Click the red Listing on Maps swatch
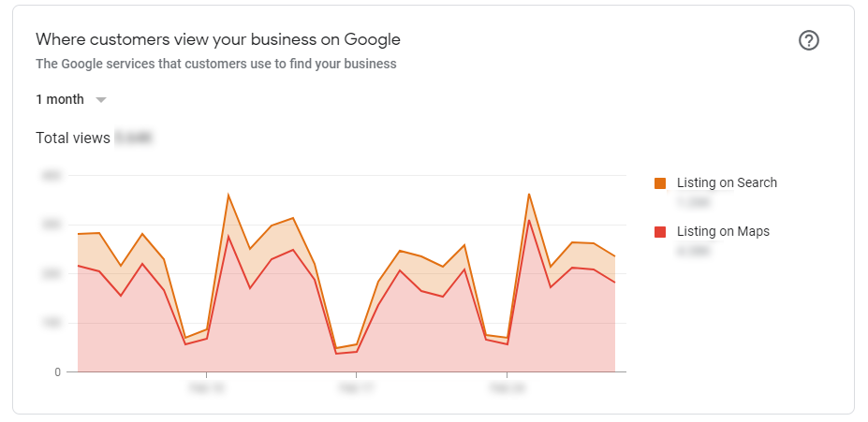The image size is (868, 422). [660, 231]
